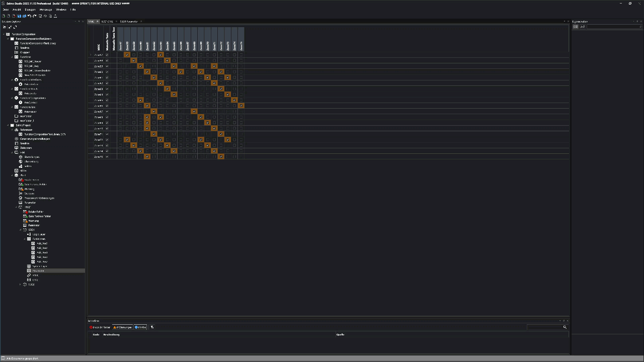644x362 pixels.
Task: Click the Save All icon in toolbar
Action: (x=24, y=16)
